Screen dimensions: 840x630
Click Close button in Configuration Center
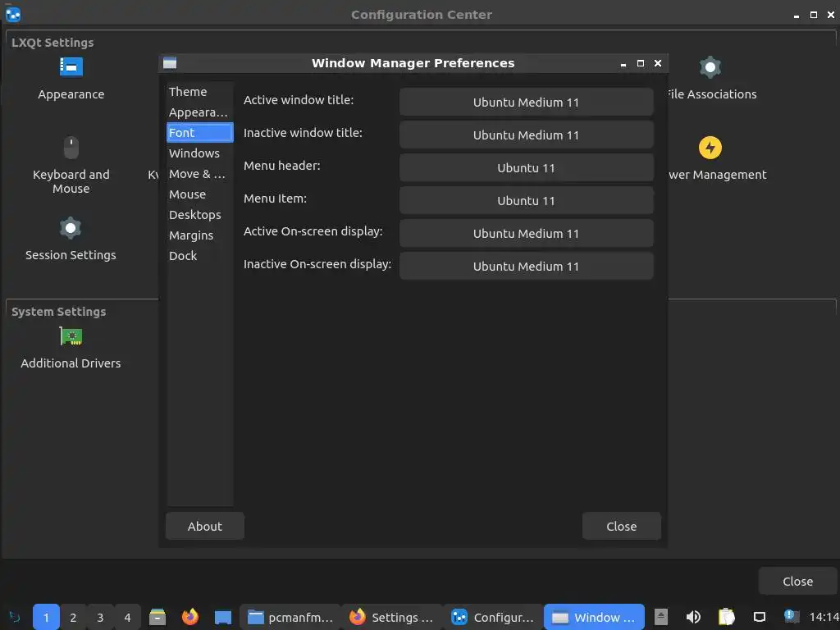(x=797, y=582)
